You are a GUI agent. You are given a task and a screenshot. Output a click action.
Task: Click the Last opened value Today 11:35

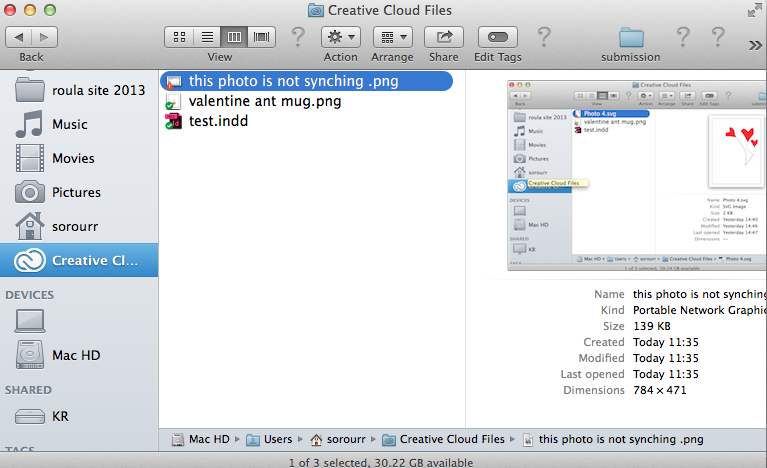pos(666,374)
